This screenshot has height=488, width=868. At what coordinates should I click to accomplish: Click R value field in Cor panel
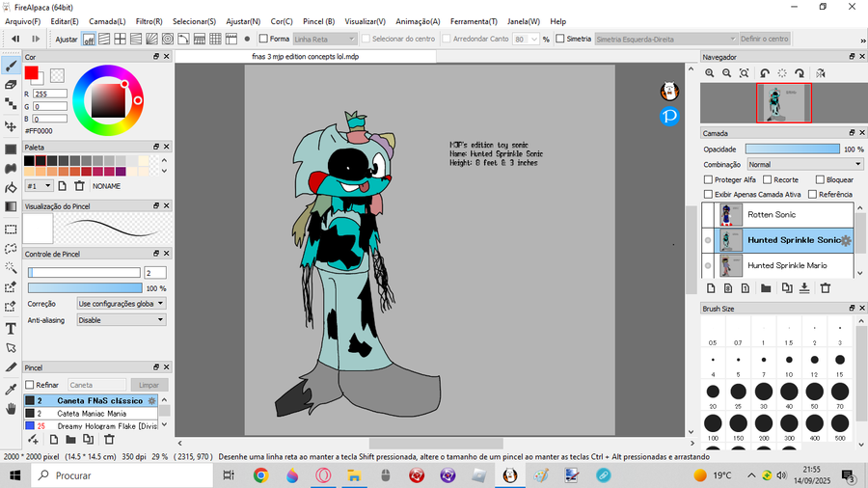click(50, 95)
